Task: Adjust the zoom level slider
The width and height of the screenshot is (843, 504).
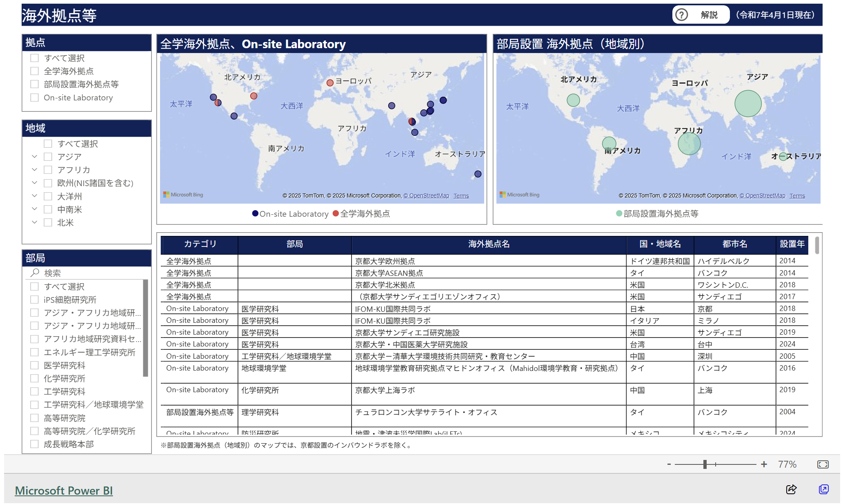Action: (x=705, y=464)
